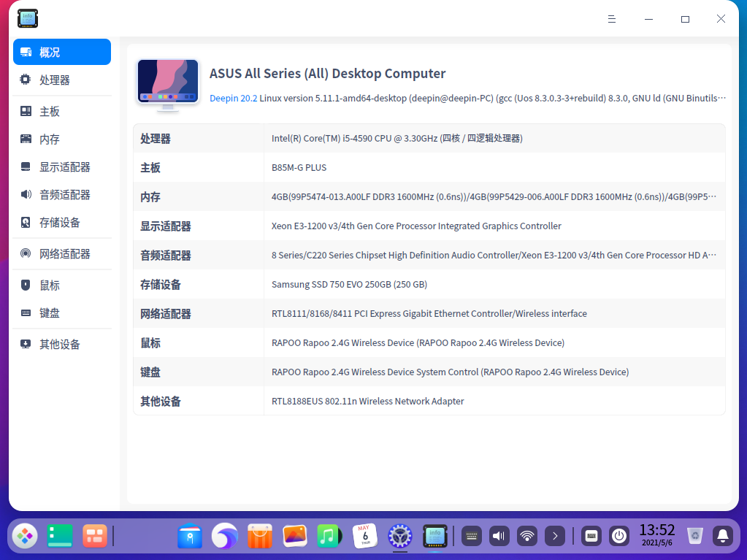
Task: Open the 主板 motherboard section
Action: click(x=62, y=112)
